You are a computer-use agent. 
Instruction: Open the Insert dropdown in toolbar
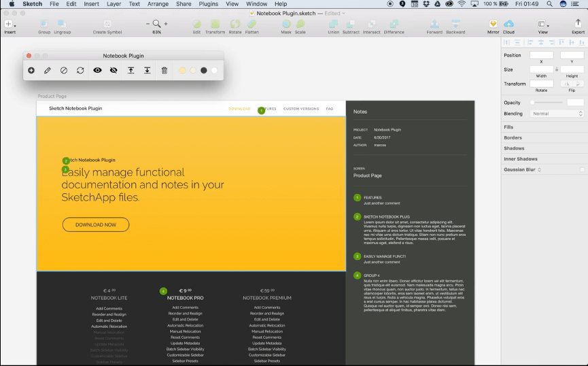pos(10,25)
